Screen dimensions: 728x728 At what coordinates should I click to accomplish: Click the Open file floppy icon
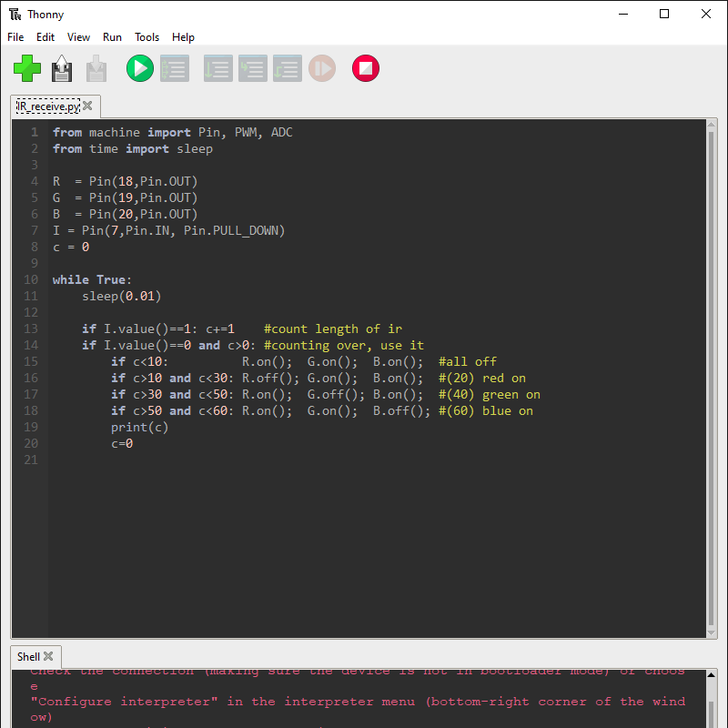coord(62,68)
